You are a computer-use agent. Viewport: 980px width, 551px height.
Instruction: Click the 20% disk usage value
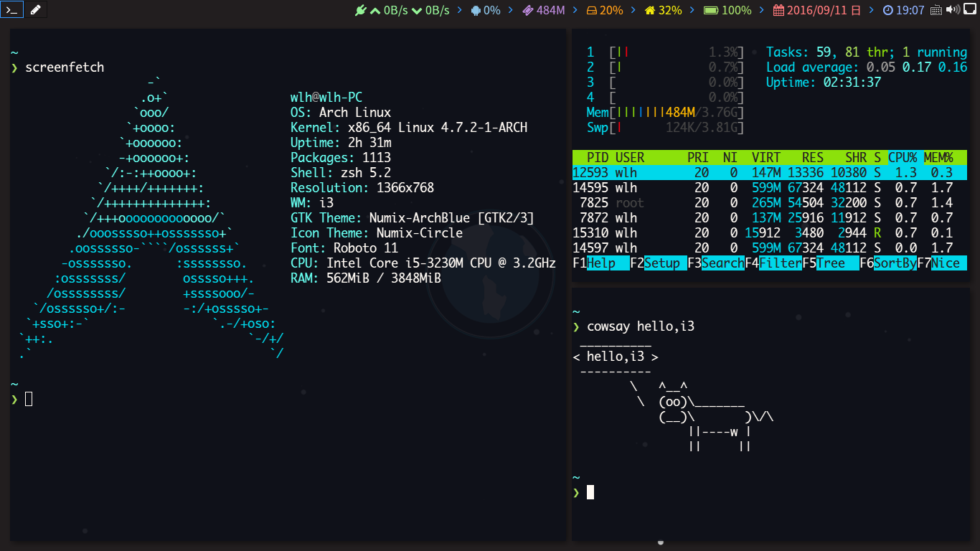click(611, 10)
